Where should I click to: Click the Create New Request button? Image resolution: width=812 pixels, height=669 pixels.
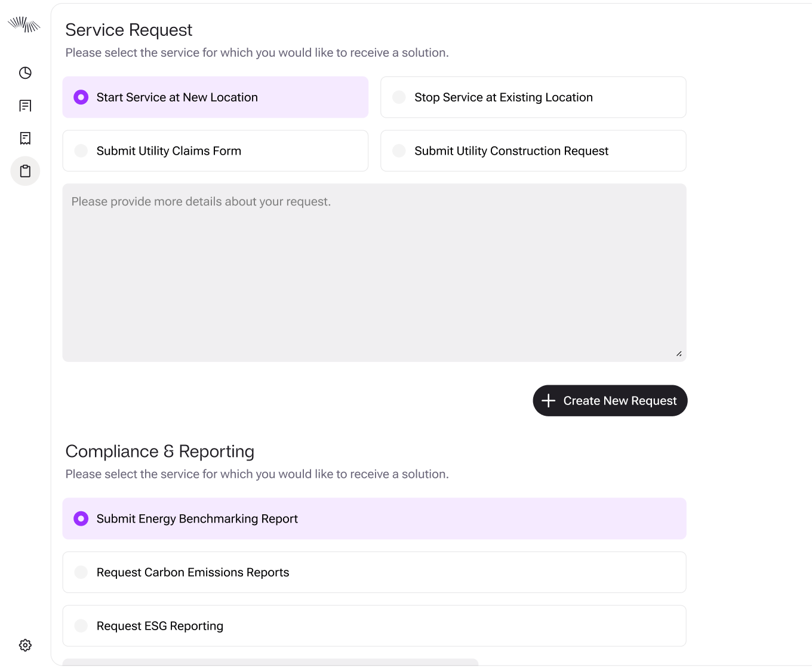coord(610,401)
